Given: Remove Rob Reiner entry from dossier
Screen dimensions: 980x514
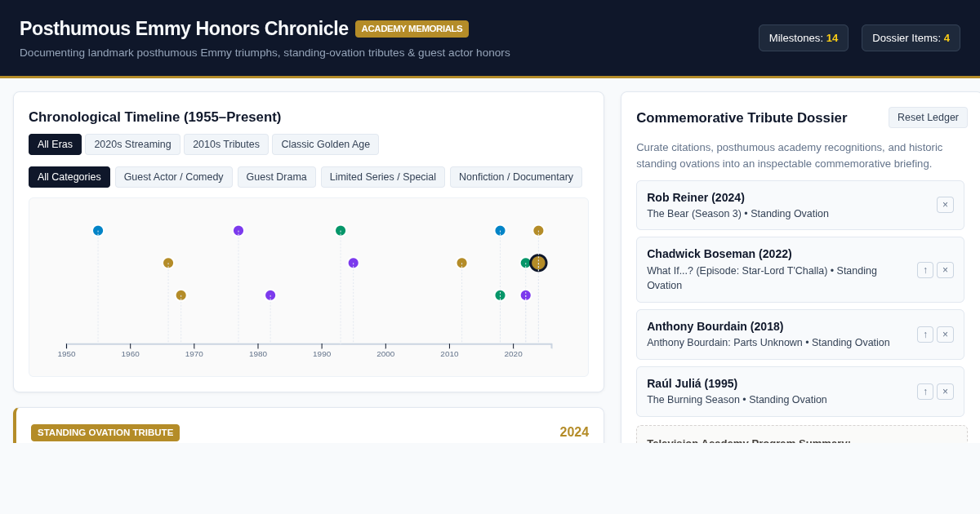Looking at the screenshot, I should [x=945, y=205].
